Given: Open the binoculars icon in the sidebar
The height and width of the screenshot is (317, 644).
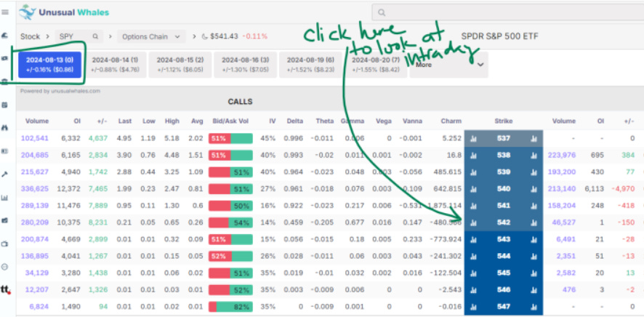Looking at the screenshot, I should tap(5, 128).
